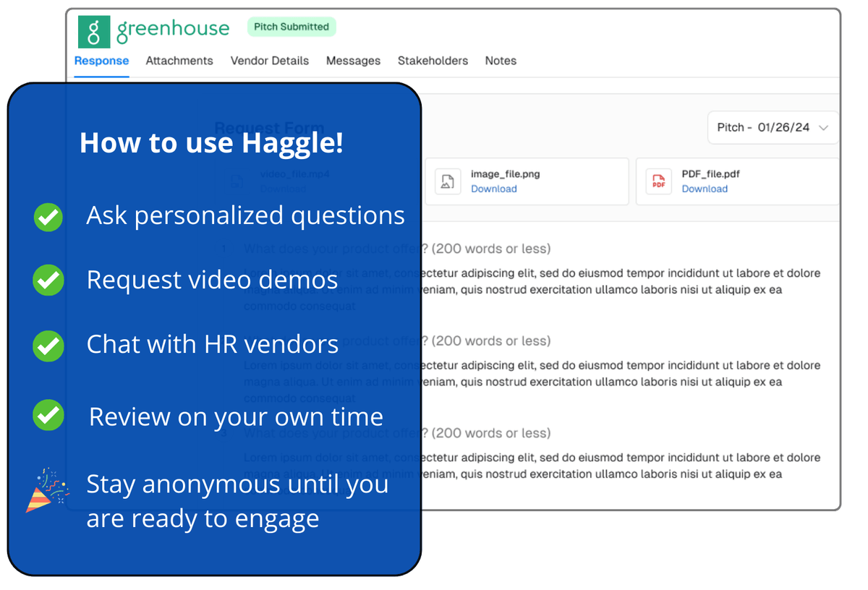Click the checkmark by Review on your own time
Image resolution: width=868 pixels, height=590 pixels.
coord(48,416)
